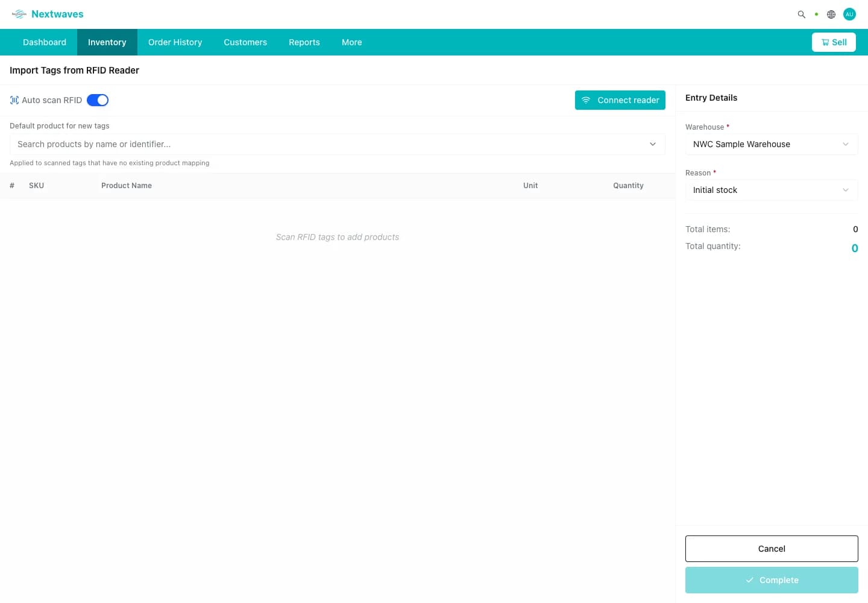Screen dimensions: 868x603
Task: Expand the default product search dropdown arrow
Action: (x=653, y=144)
